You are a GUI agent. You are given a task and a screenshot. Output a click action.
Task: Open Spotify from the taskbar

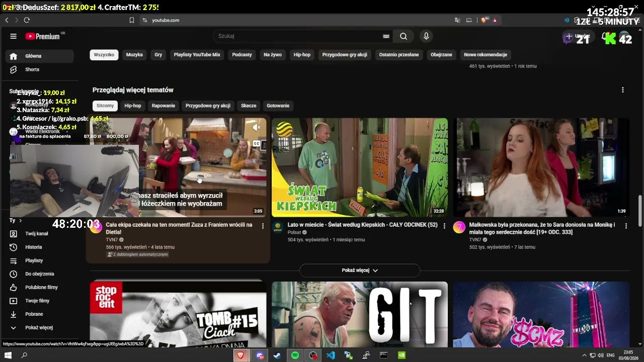(295, 355)
